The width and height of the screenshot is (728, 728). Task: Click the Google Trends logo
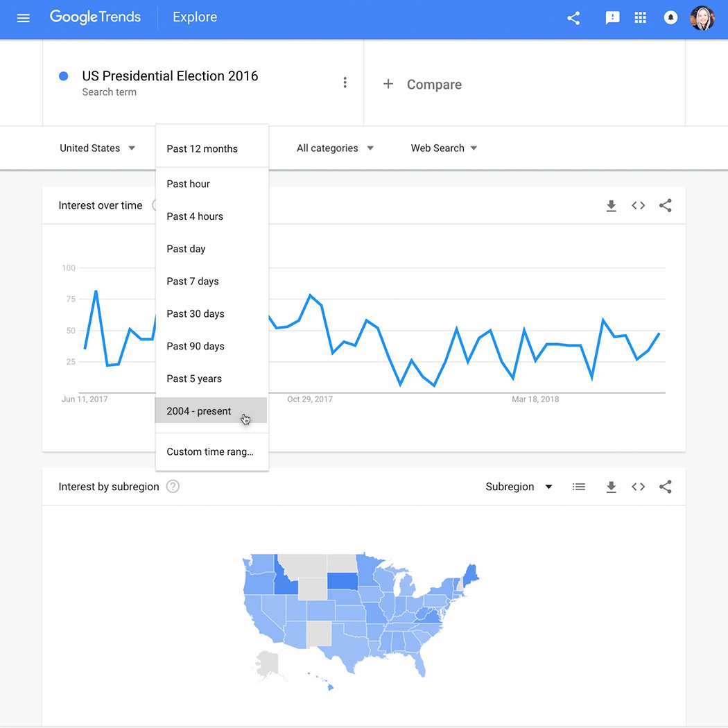[x=95, y=17]
